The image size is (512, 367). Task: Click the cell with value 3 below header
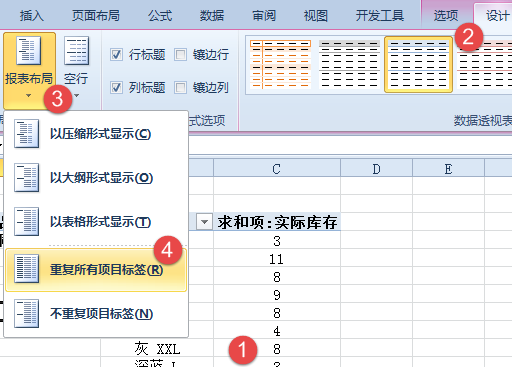(x=277, y=241)
